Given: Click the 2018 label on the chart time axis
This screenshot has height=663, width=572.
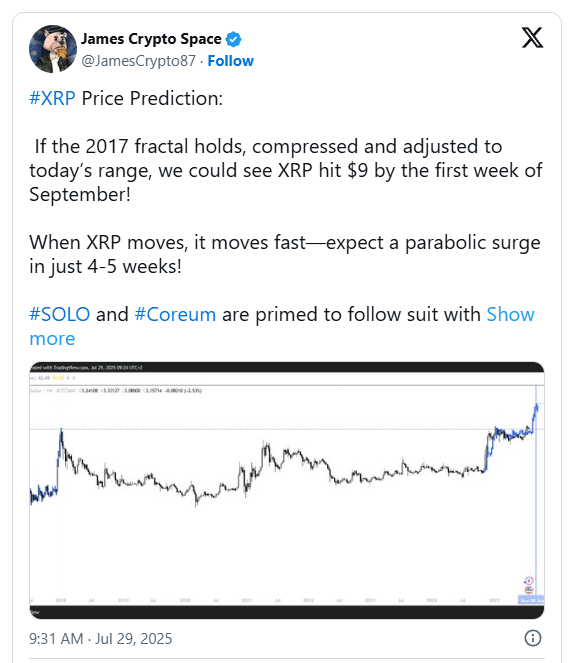Looking at the screenshot, I should pyautogui.click(x=61, y=600).
